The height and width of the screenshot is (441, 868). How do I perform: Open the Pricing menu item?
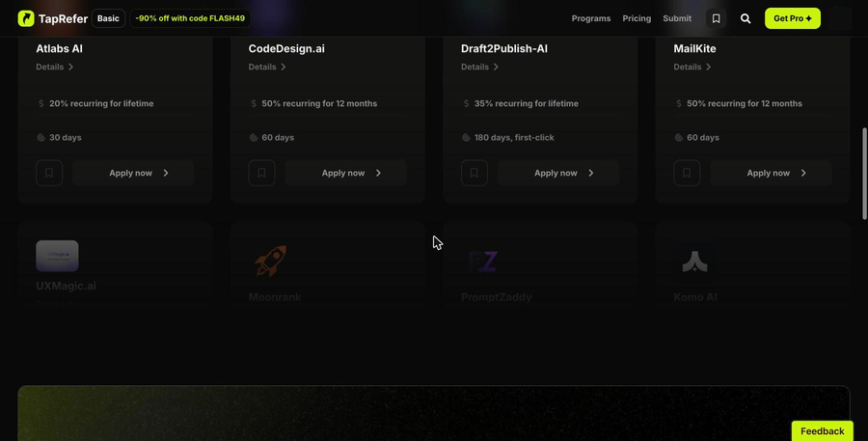[x=637, y=18]
